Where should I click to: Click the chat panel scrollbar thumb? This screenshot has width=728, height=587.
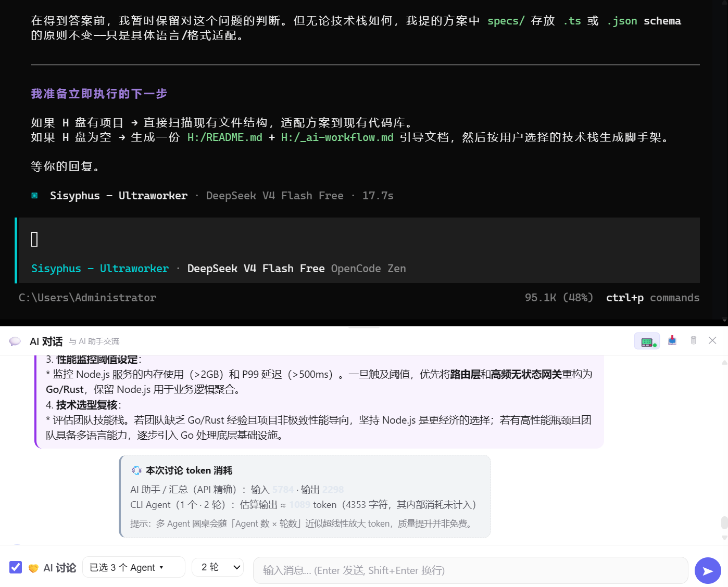pos(724,522)
